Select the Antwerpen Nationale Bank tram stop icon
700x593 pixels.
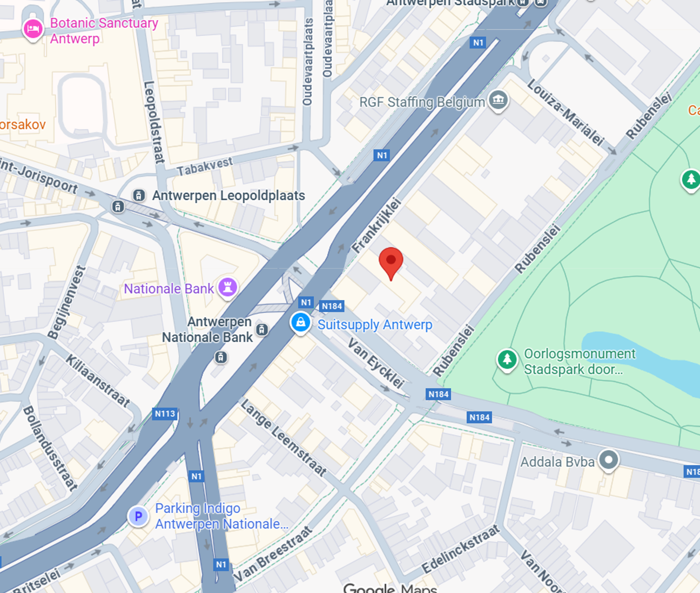coord(262,329)
